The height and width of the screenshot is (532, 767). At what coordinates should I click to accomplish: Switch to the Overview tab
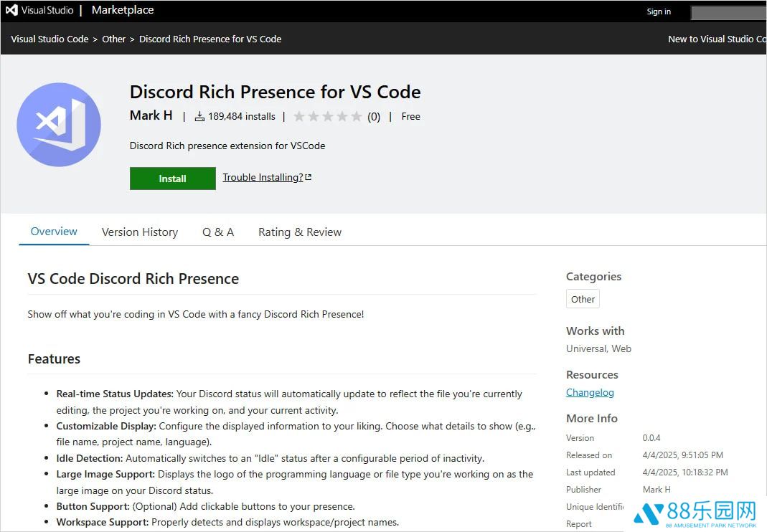click(x=54, y=232)
